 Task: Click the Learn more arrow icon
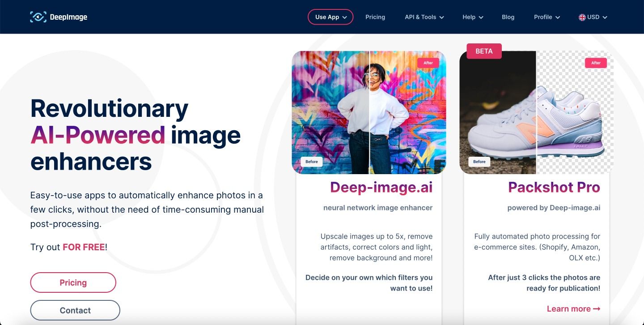[x=597, y=309]
